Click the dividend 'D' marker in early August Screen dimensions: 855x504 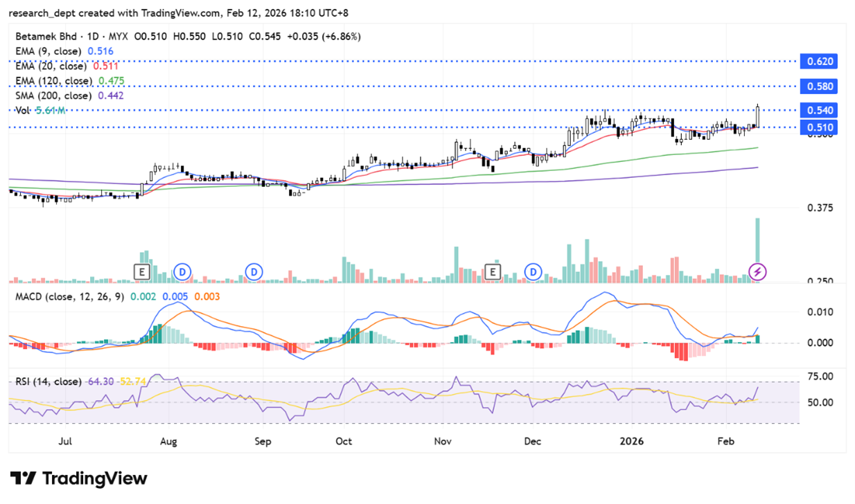[x=183, y=271]
